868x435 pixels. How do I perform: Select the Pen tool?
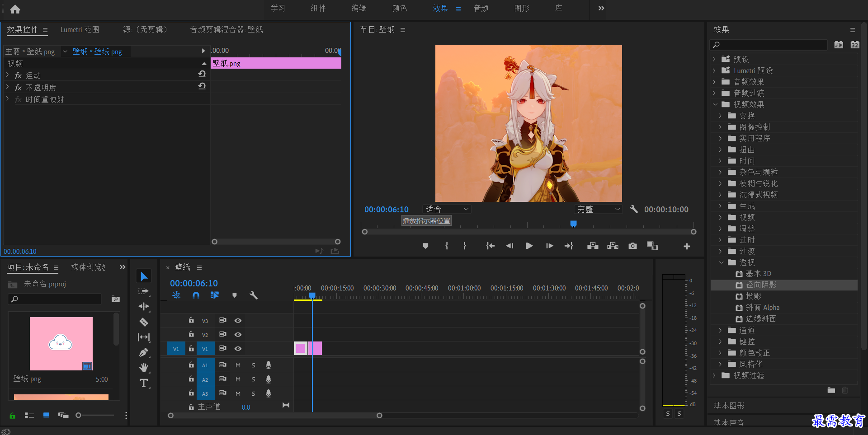[144, 353]
